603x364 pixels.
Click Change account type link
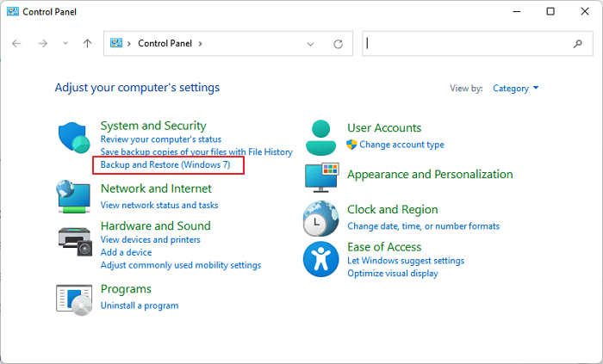coord(401,145)
